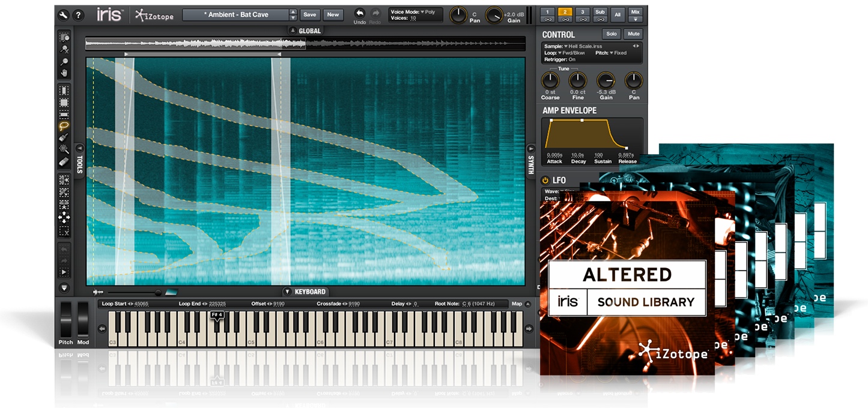
Task: Select layer 3 tab
Action: click(x=582, y=12)
